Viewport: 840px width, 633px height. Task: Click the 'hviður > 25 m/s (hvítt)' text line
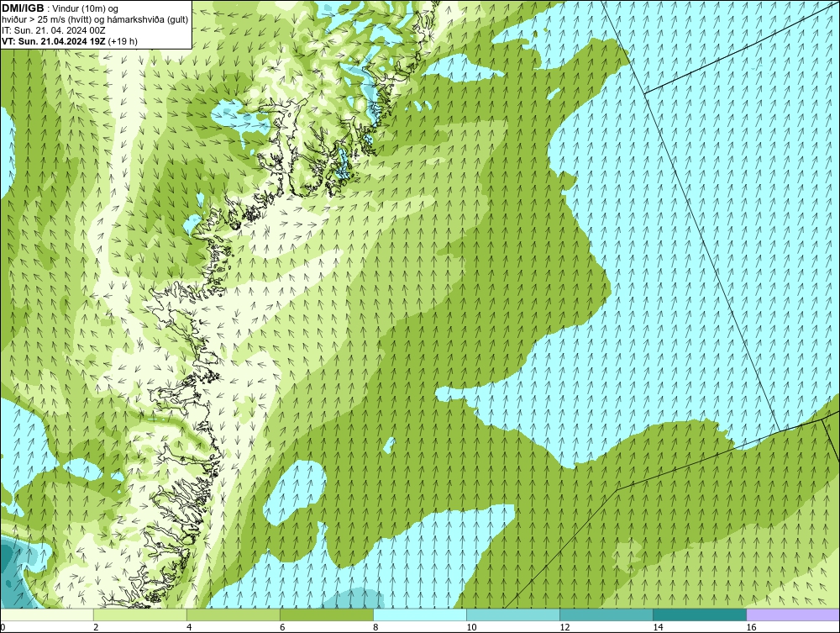48,19
